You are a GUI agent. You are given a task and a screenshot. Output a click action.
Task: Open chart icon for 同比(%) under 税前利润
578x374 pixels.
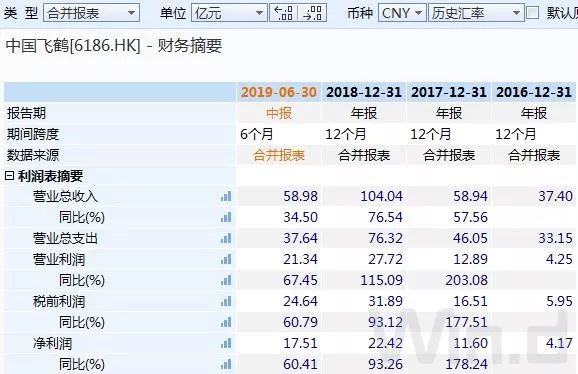pyautogui.click(x=226, y=322)
